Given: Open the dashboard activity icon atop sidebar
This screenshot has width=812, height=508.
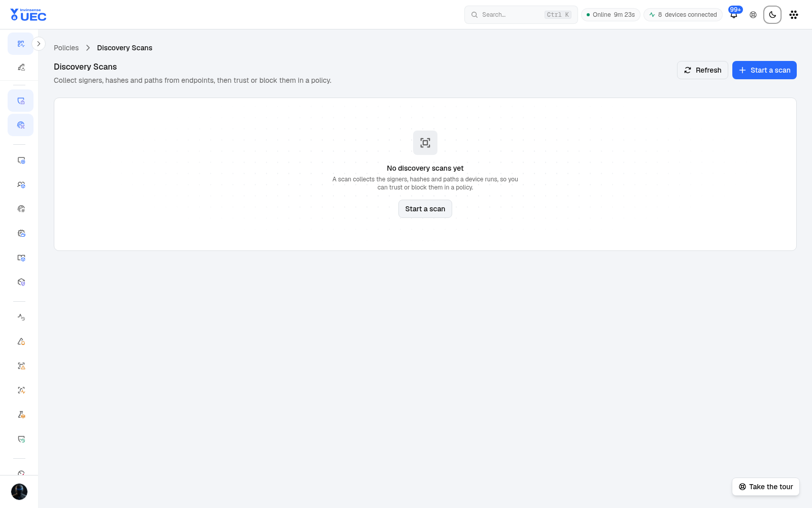Looking at the screenshot, I should click(x=21, y=44).
